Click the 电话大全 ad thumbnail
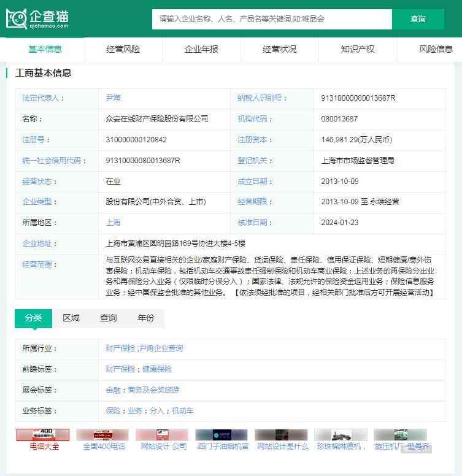Viewport: 462px width, 476px height. point(42,435)
